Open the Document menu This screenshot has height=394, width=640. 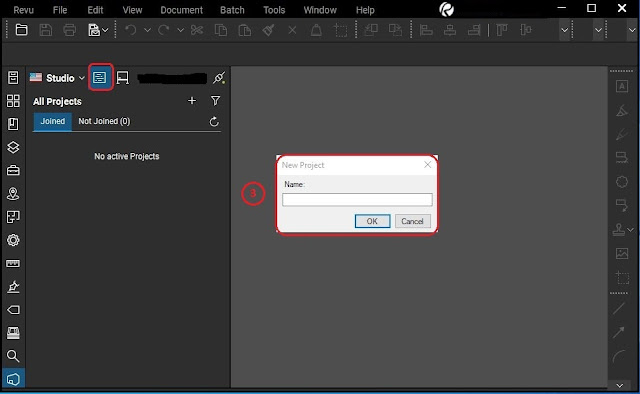pyautogui.click(x=181, y=10)
